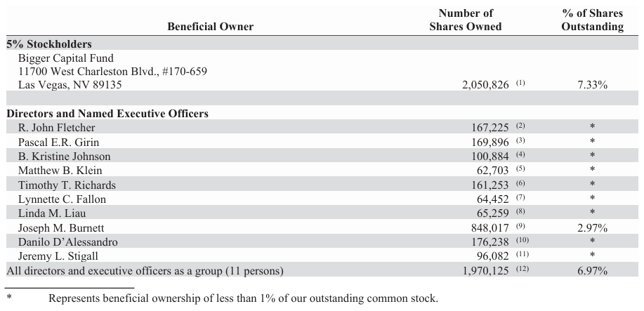Select the "5% Stockholders" section heading

pyautogui.click(x=49, y=44)
